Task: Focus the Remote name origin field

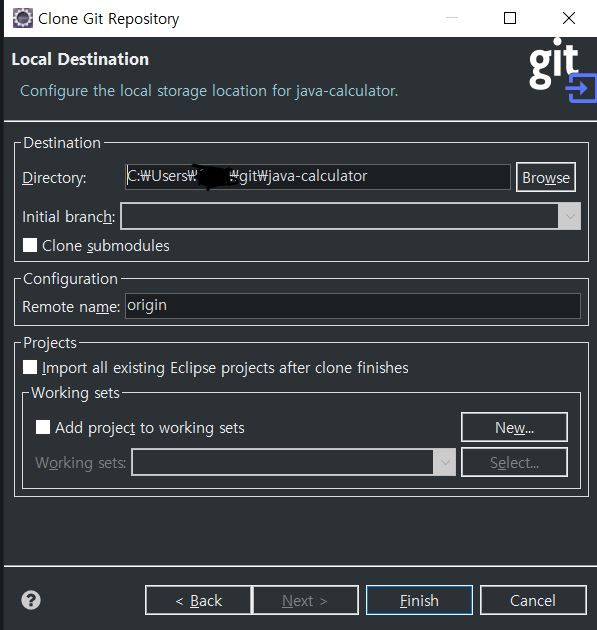Action: 353,306
